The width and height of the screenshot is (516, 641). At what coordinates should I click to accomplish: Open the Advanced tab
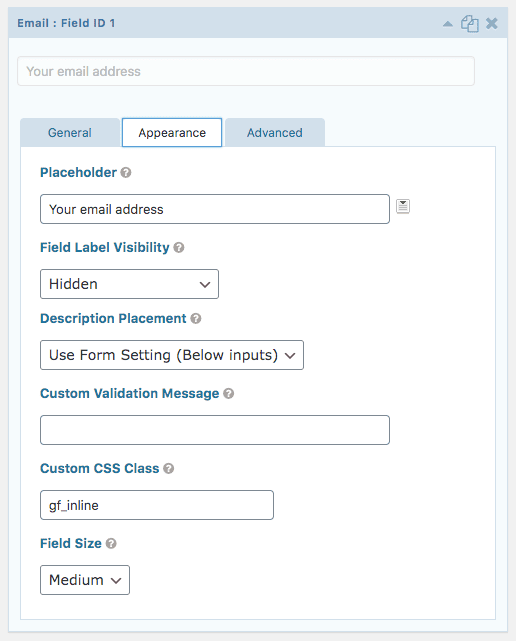click(x=275, y=132)
